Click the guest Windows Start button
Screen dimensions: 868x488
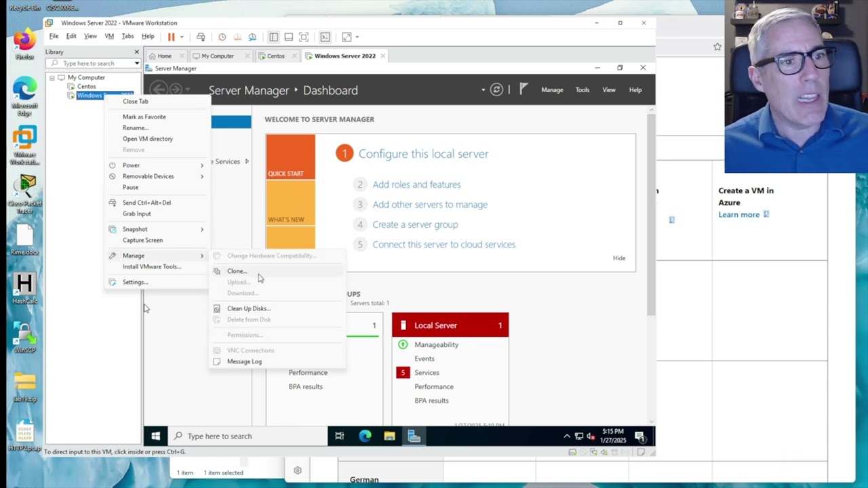point(155,436)
